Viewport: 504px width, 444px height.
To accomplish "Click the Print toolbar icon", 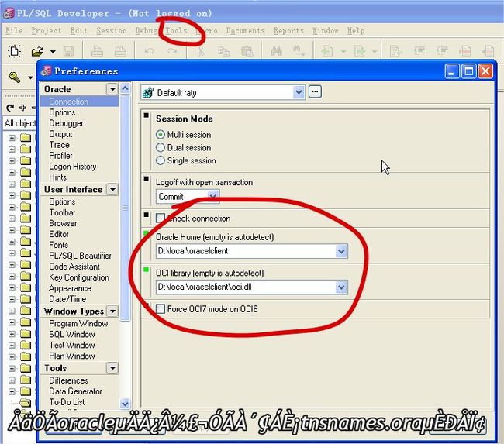I will [x=97, y=51].
